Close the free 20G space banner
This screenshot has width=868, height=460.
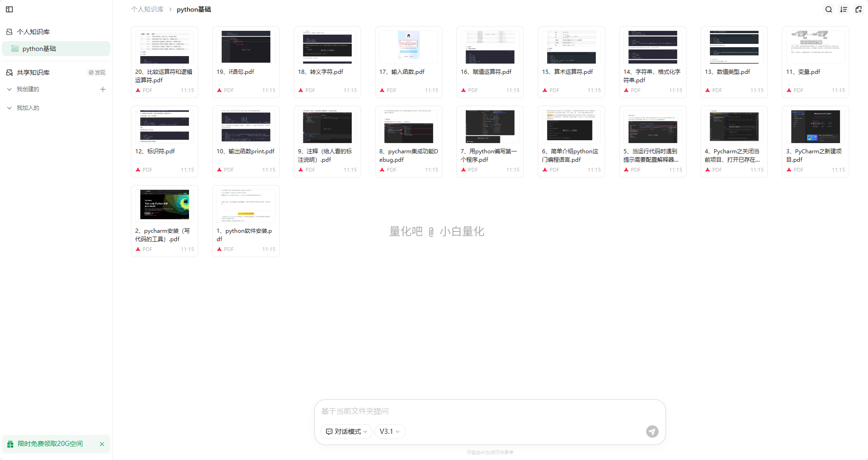coord(102,444)
